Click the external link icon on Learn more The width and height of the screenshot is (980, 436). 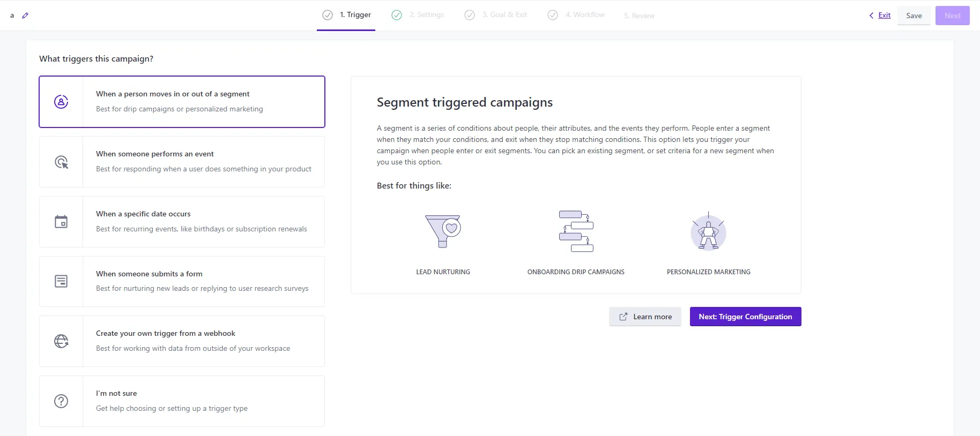click(622, 317)
